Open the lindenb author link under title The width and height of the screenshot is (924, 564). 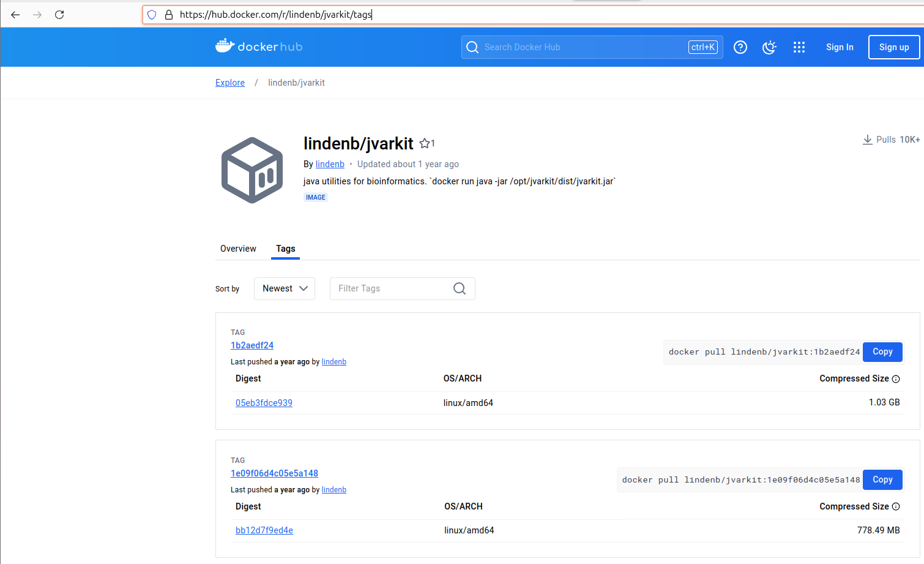330,164
